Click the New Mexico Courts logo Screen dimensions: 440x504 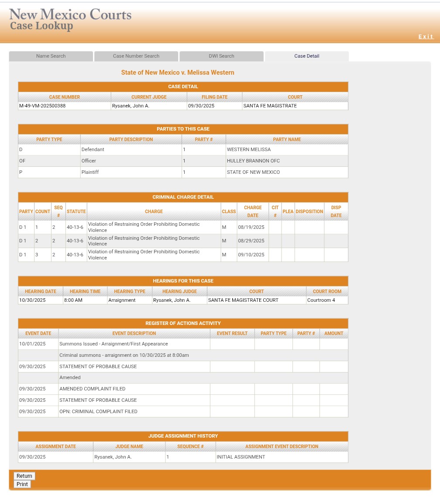[x=70, y=20]
